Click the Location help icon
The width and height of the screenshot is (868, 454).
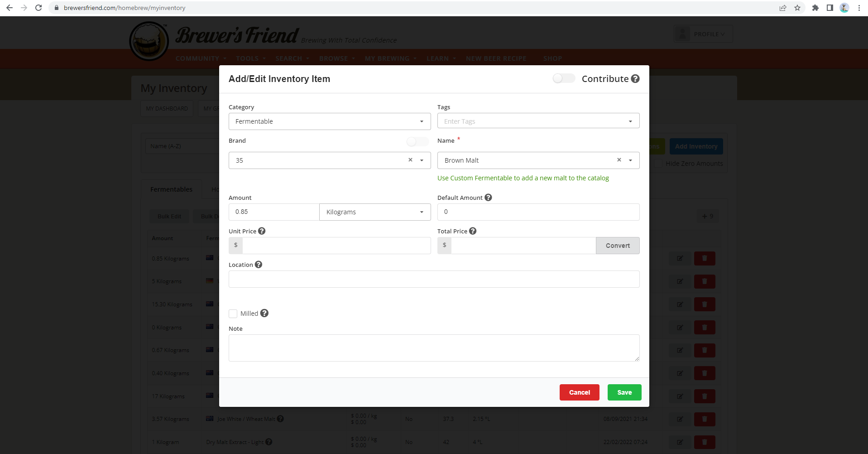259,265
